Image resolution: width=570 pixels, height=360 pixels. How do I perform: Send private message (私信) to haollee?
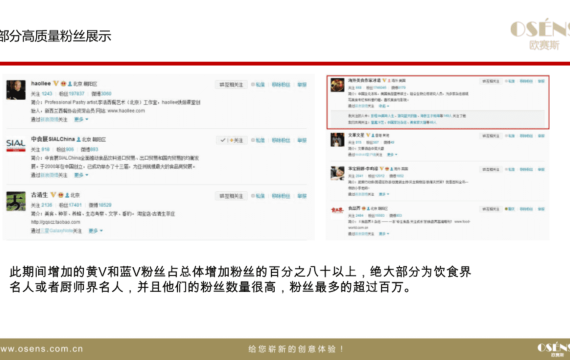[x=258, y=85]
